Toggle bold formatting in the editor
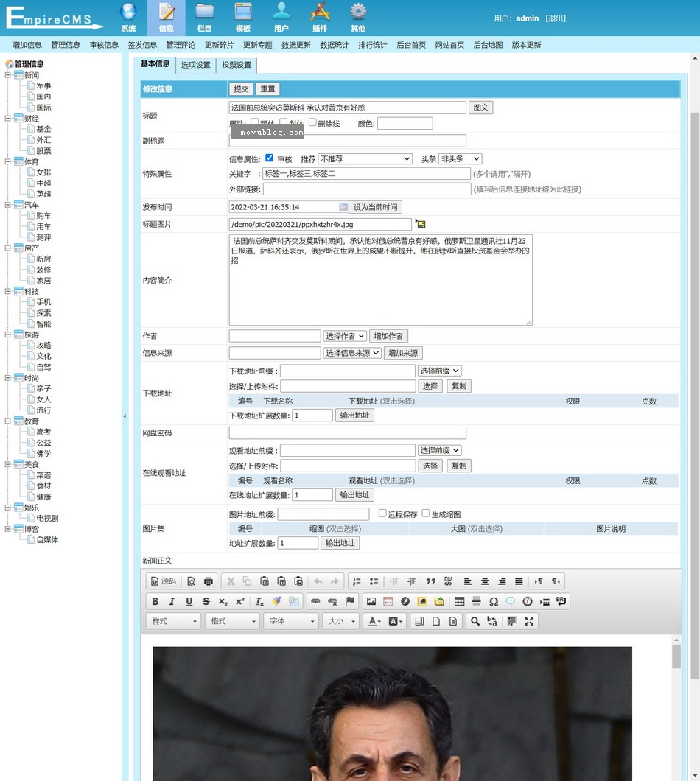Viewport: 700px width, 781px height. [x=155, y=601]
